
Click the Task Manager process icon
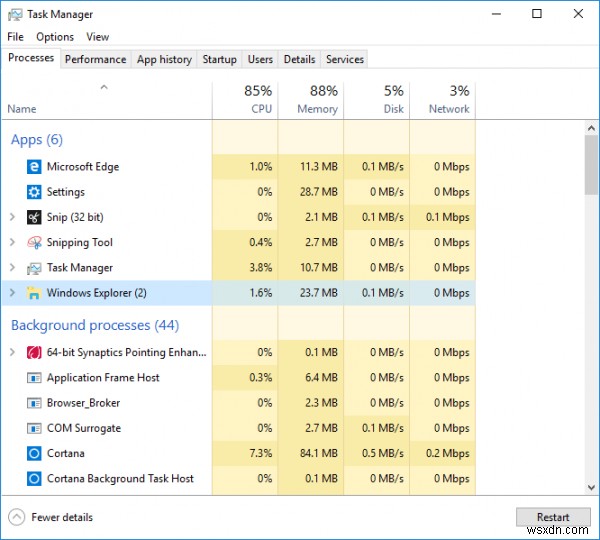tap(34, 268)
